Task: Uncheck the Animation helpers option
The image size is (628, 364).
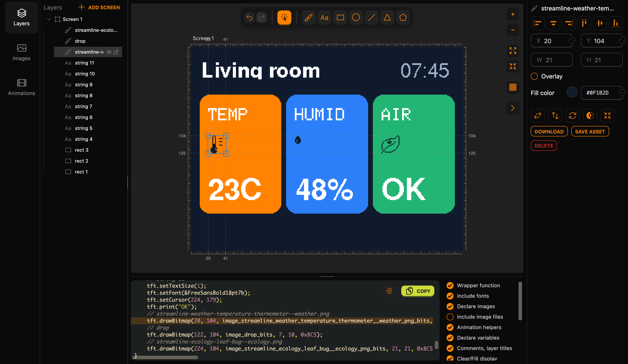Action: (x=450, y=327)
